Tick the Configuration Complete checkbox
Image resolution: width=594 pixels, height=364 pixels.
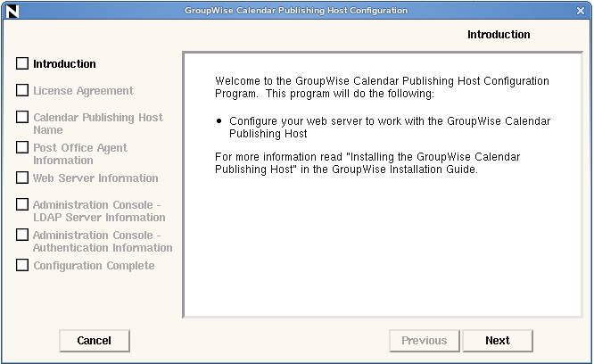coord(22,265)
